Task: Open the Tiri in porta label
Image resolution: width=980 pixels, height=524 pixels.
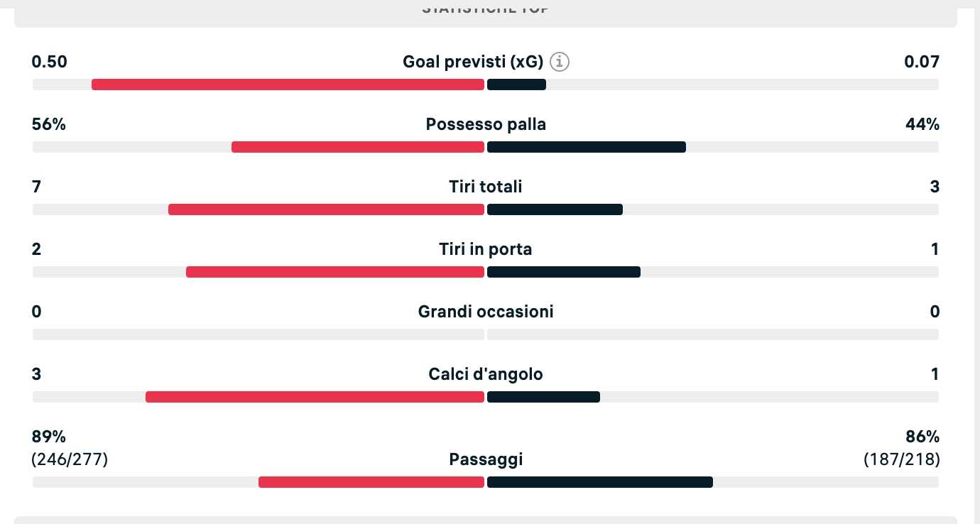Action: click(486, 249)
